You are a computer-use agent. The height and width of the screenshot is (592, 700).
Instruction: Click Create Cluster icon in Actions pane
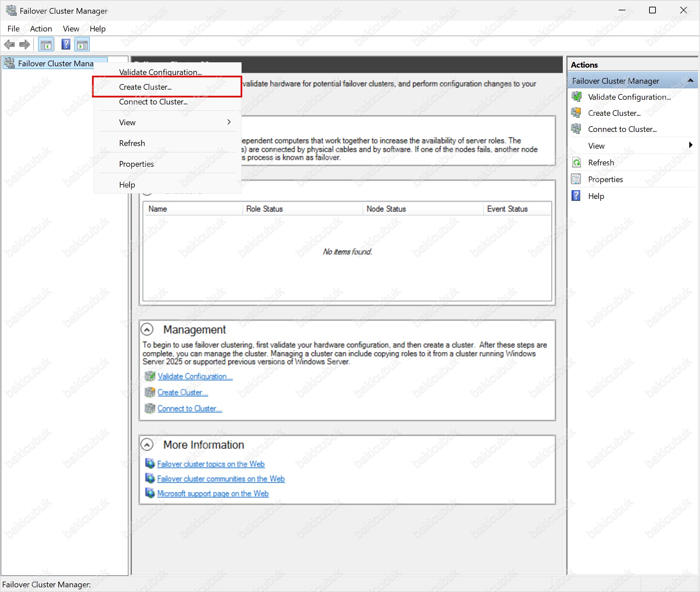[576, 113]
